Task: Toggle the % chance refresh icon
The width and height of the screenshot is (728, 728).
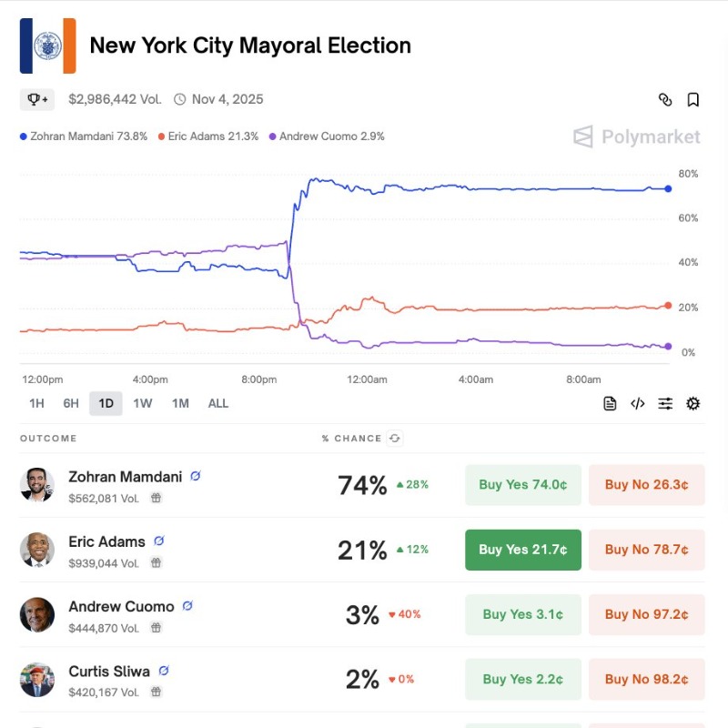Action: pos(394,439)
